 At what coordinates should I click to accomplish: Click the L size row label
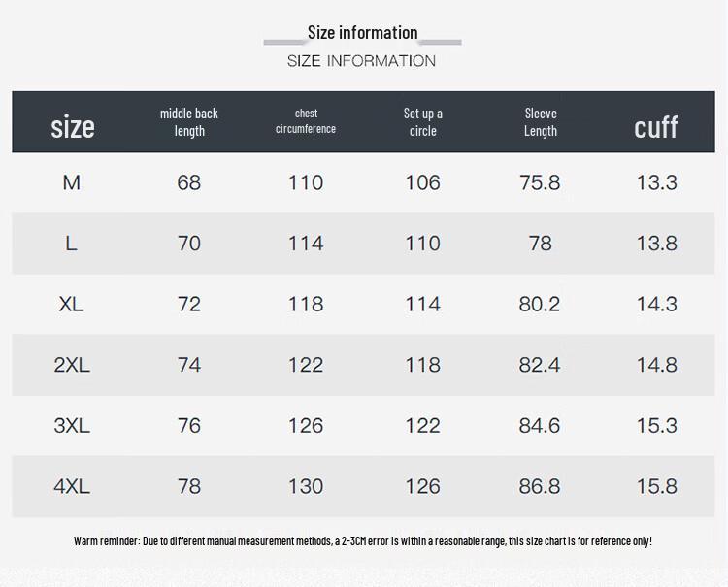71,244
